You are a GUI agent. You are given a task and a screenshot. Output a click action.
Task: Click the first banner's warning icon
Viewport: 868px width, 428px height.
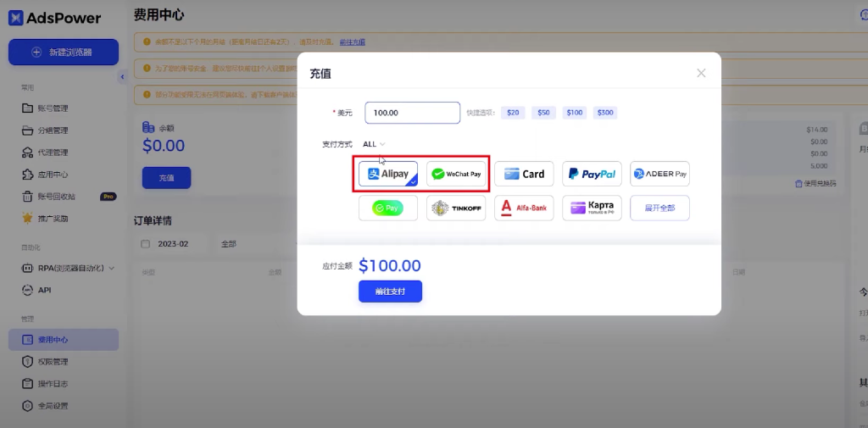pos(147,42)
